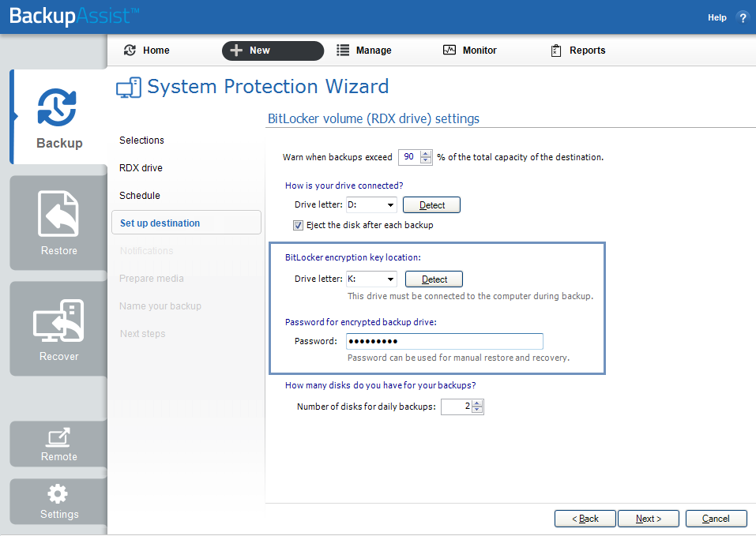
Task: Click the Back button
Action: pyautogui.click(x=585, y=519)
